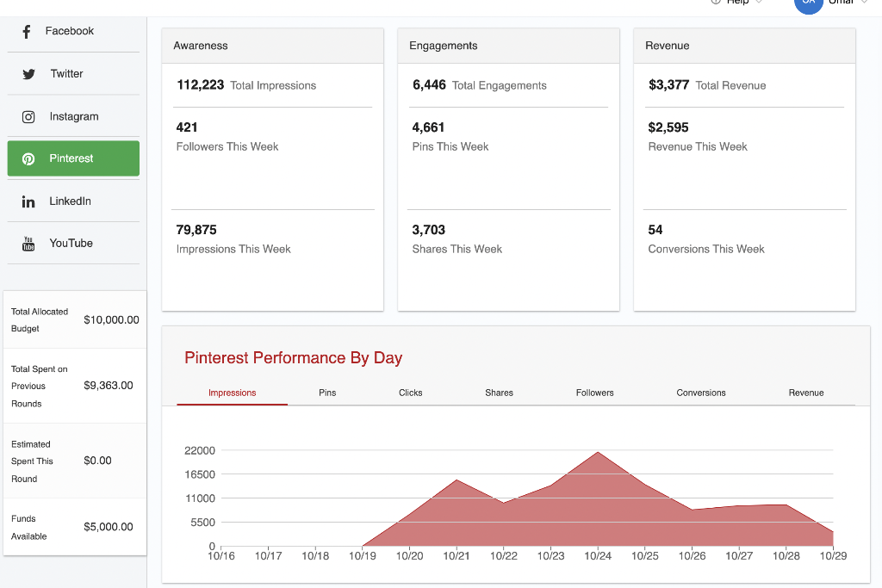Show the Conversions chart tab
This screenshot has height=588, width=882.
pyautogui.click(x=701, y=393)
